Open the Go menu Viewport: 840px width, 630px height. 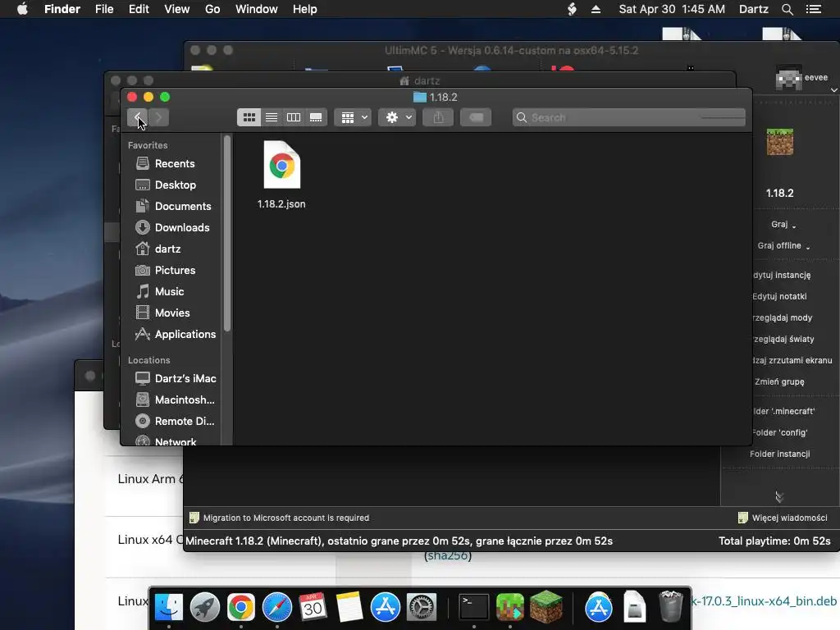click(212, 9)
